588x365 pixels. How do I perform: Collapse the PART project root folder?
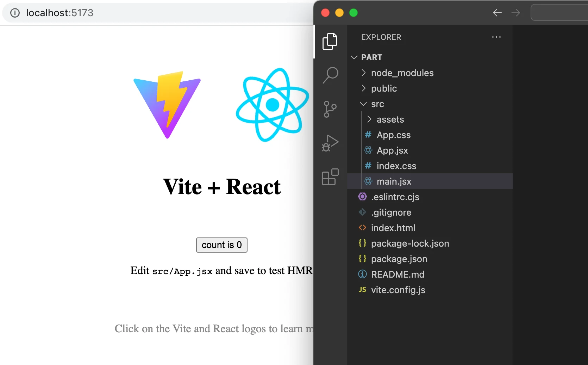(x=354, y=57)
